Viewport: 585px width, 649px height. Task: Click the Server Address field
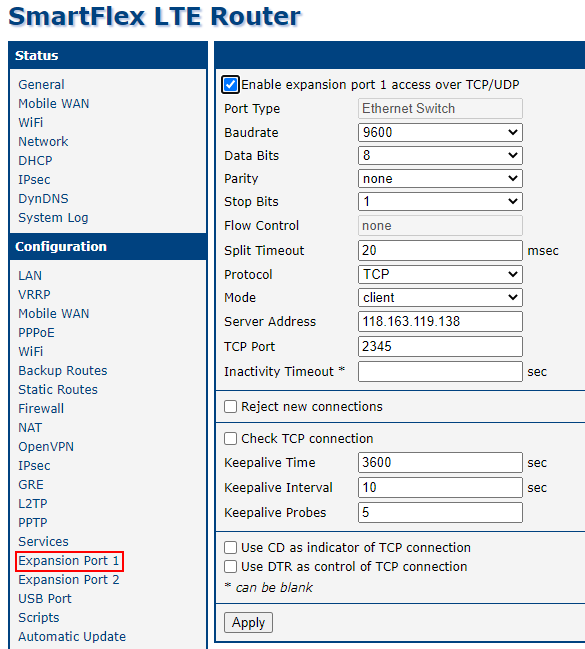point(440,322)
